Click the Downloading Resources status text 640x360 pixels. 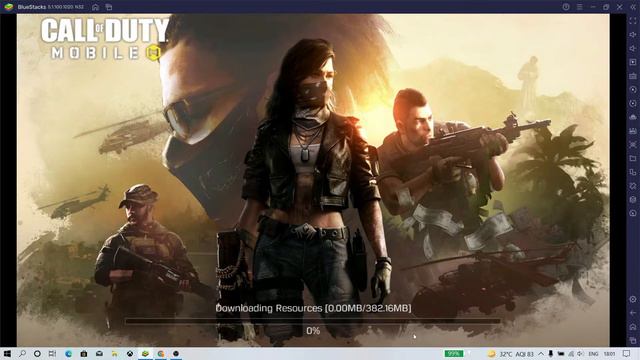(x=313, y=308)
